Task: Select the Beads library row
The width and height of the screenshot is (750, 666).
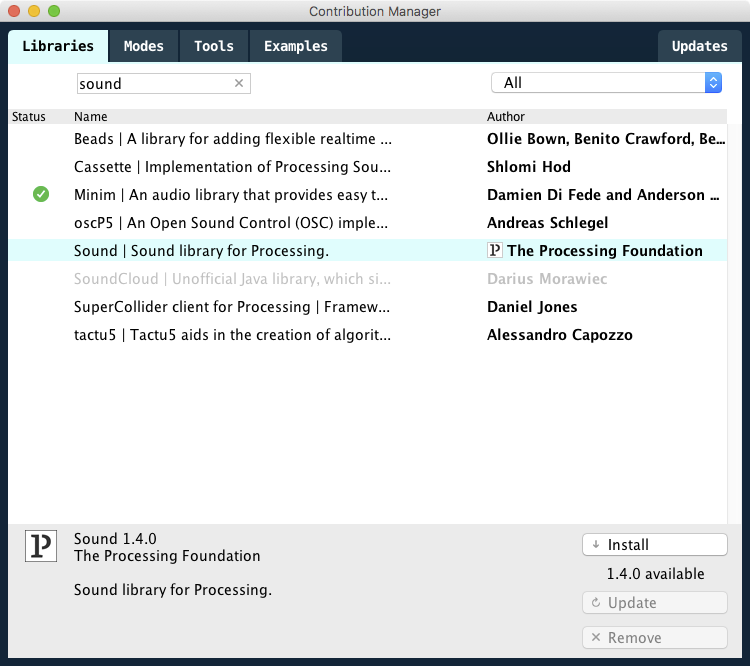Action: coord(232,139)
